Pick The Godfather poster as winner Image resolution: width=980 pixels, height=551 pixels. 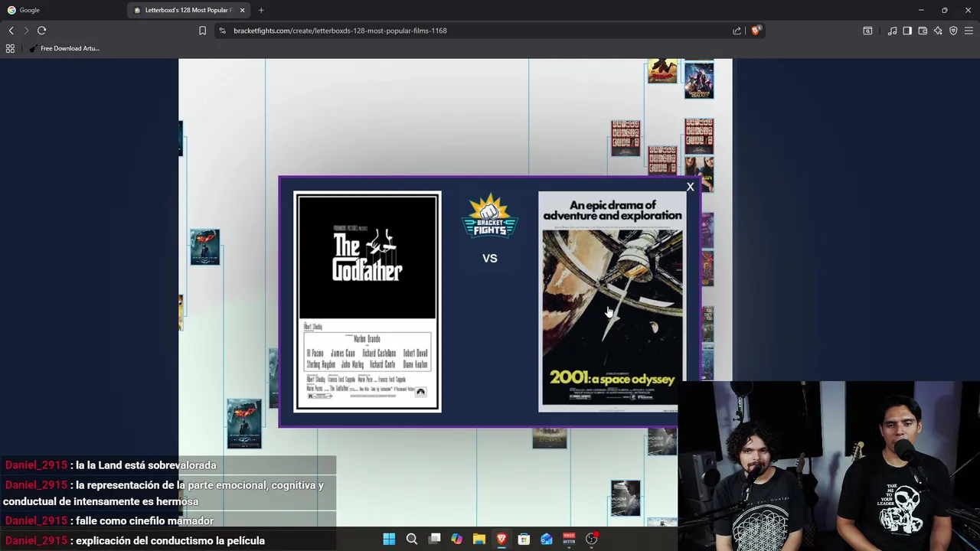coord(367,302)
